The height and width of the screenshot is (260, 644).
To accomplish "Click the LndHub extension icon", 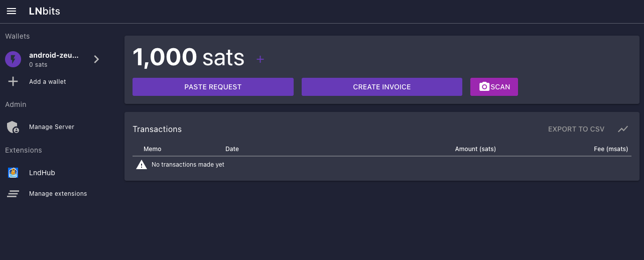I will click(x=13, y=173).
